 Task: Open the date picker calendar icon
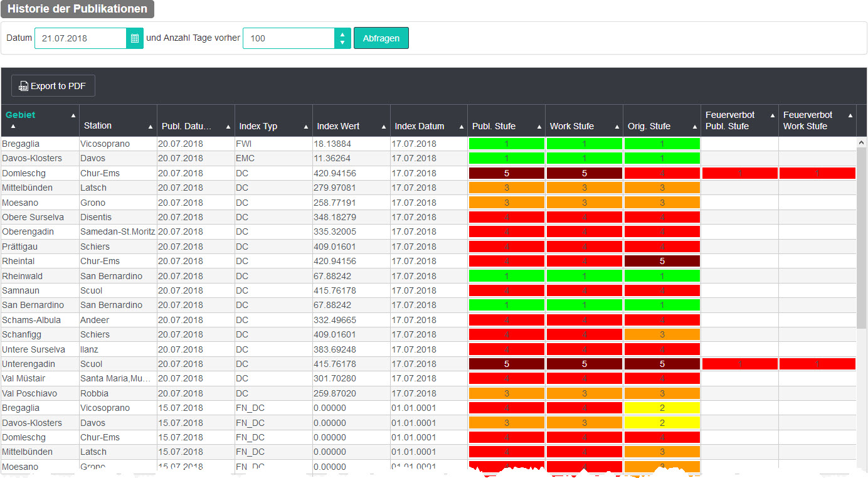coord(135,38)
